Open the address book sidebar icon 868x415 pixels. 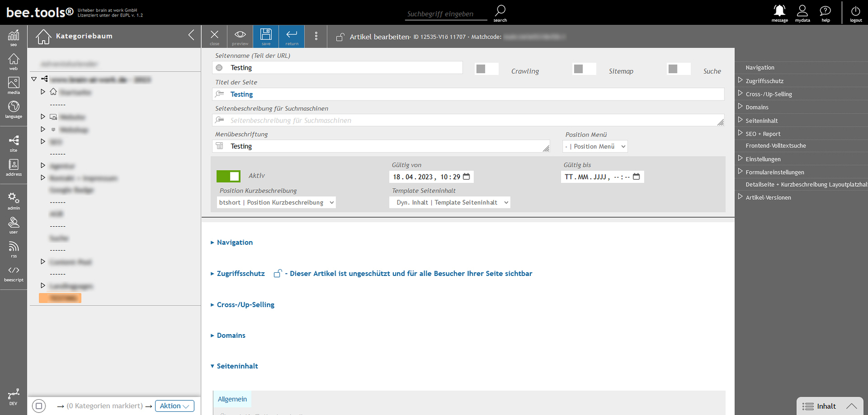point(13,168)
